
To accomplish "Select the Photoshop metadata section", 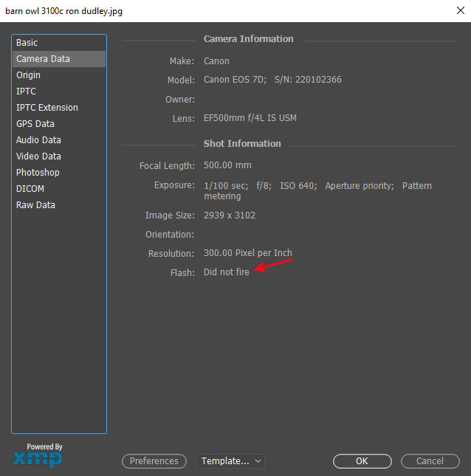I will (x=38, y=173).
